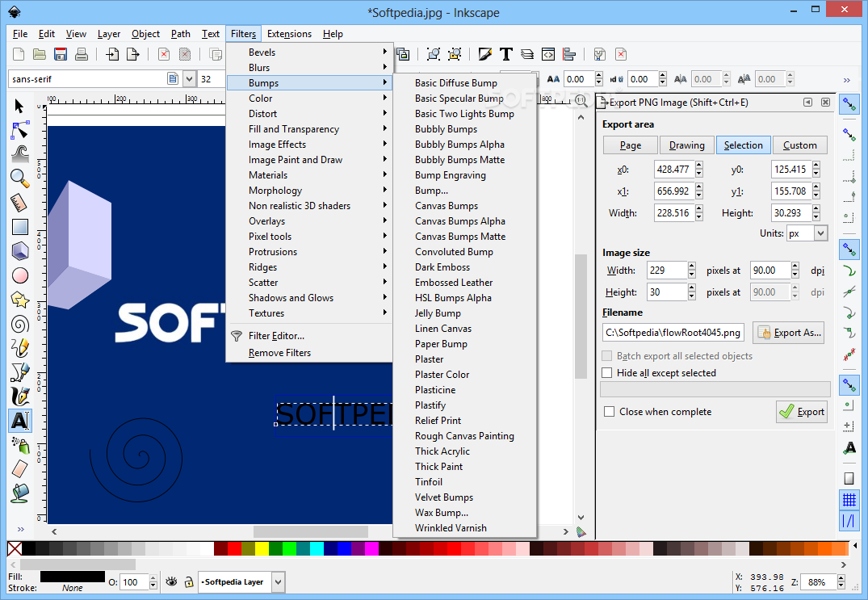Click the Import icon
The height and width of the screenshot is (600, 868).
point(112,54)
